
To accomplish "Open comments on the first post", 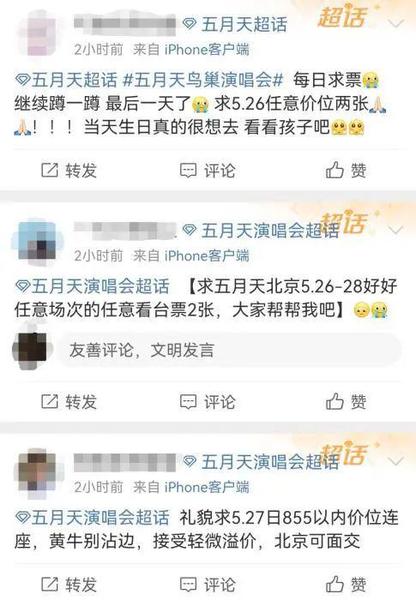I will coord(208,170).
